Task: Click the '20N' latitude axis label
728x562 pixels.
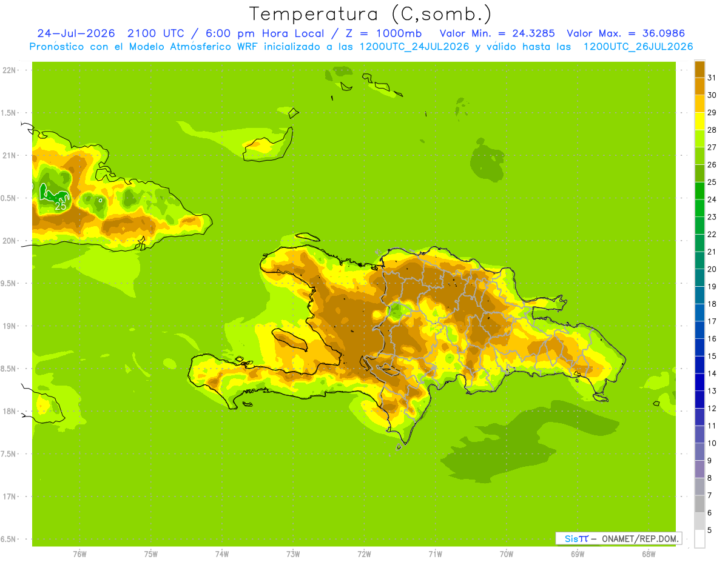Action: (x=9, y=241)
